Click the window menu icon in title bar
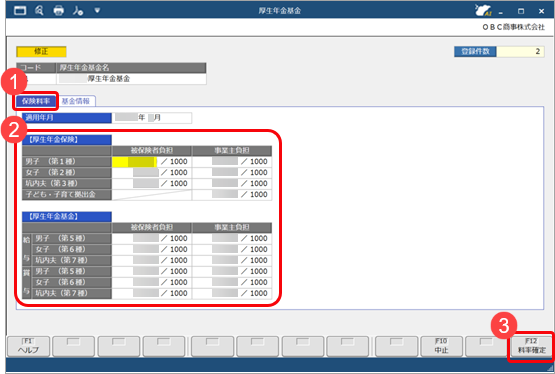The height and width of the screenshot is (374, 555). pos(20,11)
